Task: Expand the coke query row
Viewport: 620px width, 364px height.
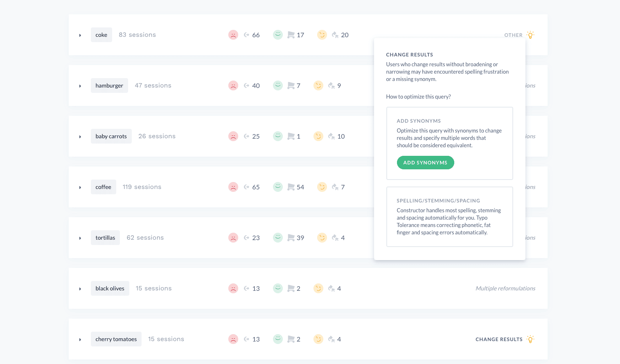Action: 80,35
